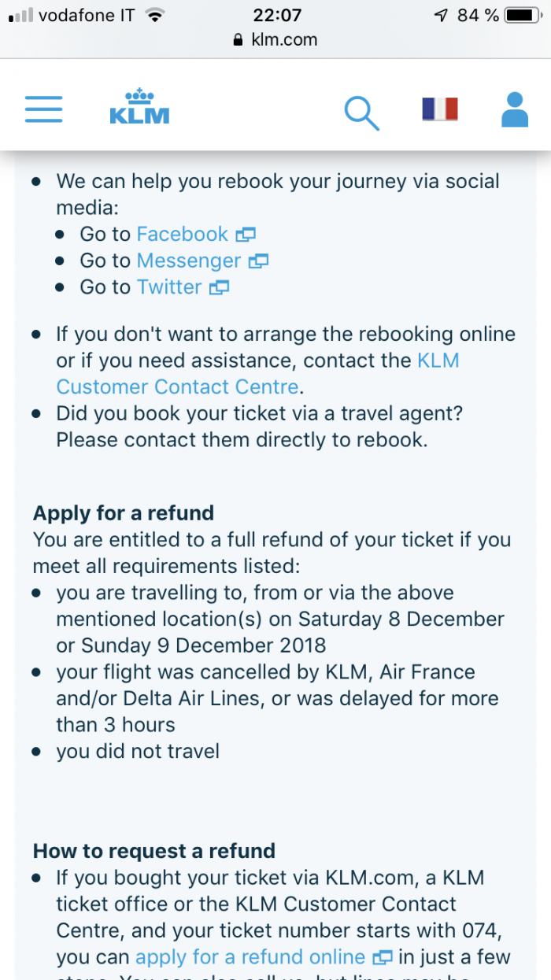This screenshot has height=980, width=551.
Task: Open the Messenger link
Action: 189,261
